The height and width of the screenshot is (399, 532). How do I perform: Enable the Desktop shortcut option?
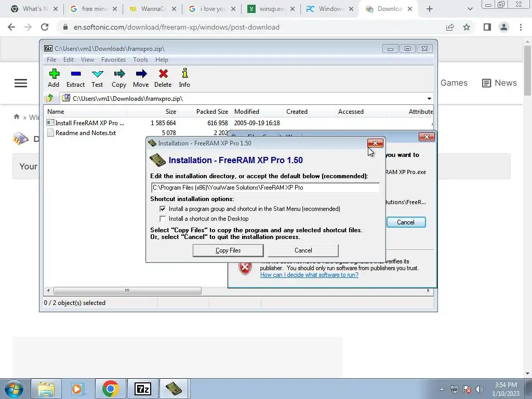tap(163, 219)
